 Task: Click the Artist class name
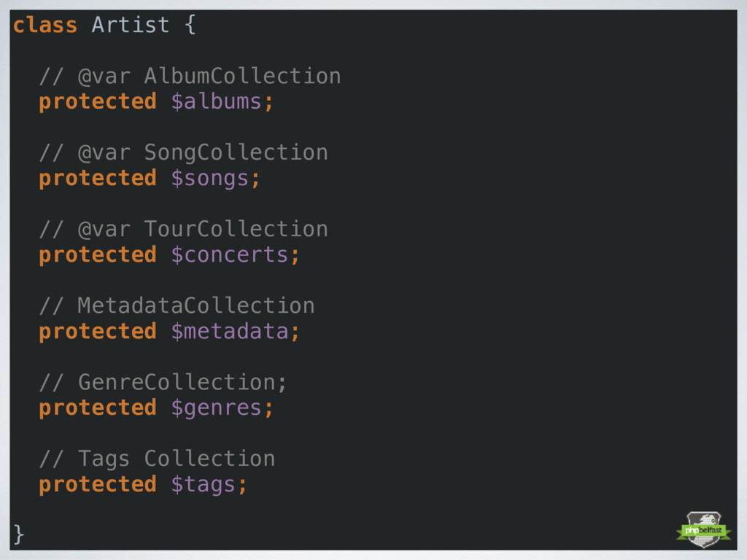click(x=130, y=25)
